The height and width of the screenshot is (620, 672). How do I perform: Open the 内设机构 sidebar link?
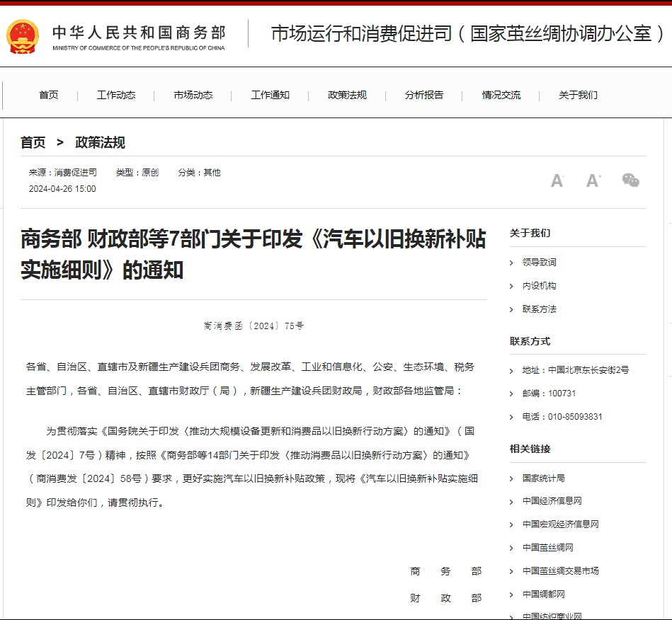pyautogui.click(x=539, y=286)
